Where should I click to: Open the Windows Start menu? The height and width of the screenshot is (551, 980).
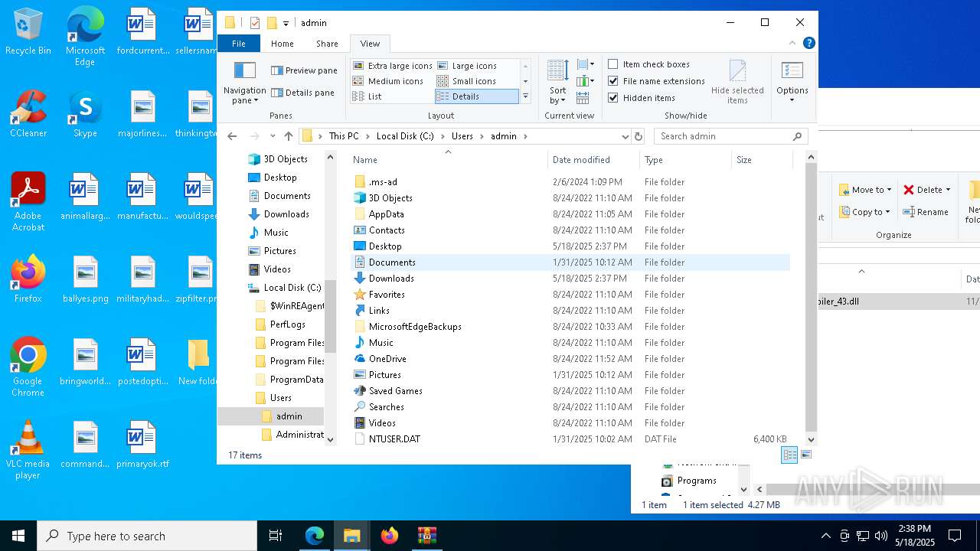pyautogui.click(x=18, y=536)
